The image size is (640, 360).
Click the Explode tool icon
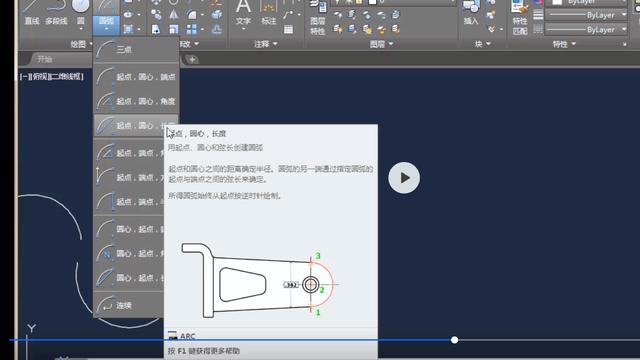(217, 15)
